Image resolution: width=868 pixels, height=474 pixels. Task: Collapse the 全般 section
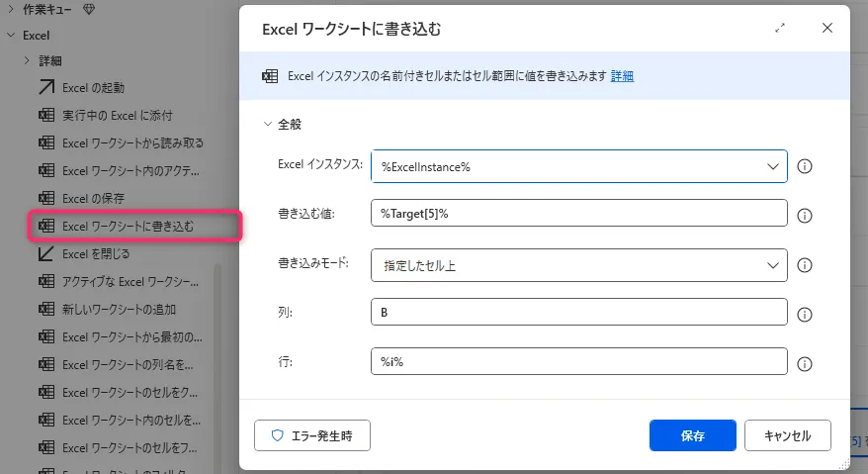tap(267, 125)
